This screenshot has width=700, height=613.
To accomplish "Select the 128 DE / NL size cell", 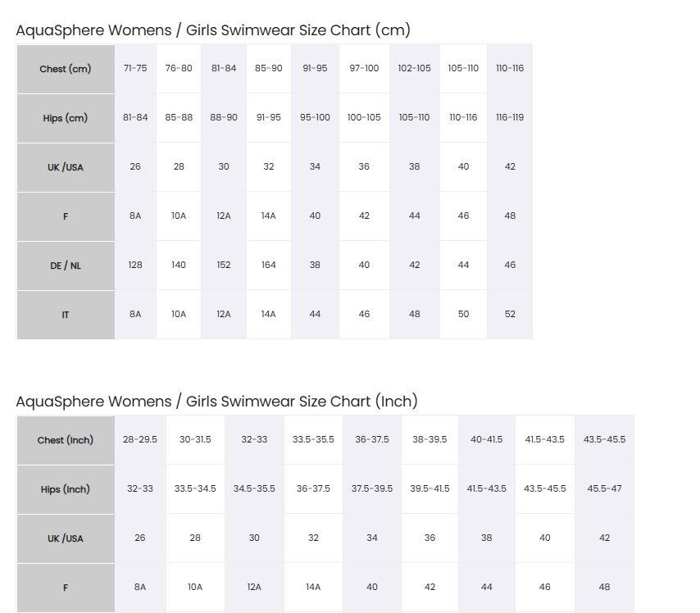I will 135,265.
